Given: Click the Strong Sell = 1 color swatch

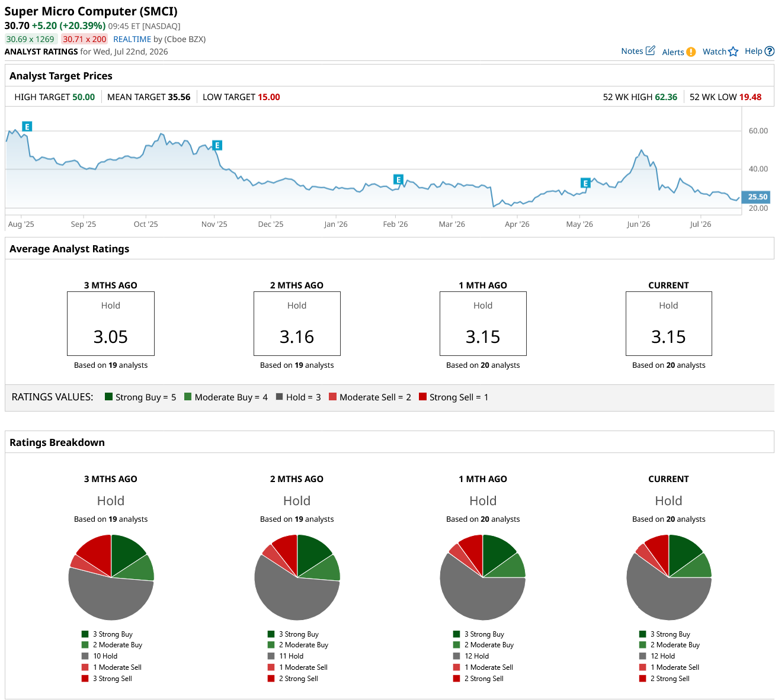Looking at the screenshot, I should tap(422, 397).
